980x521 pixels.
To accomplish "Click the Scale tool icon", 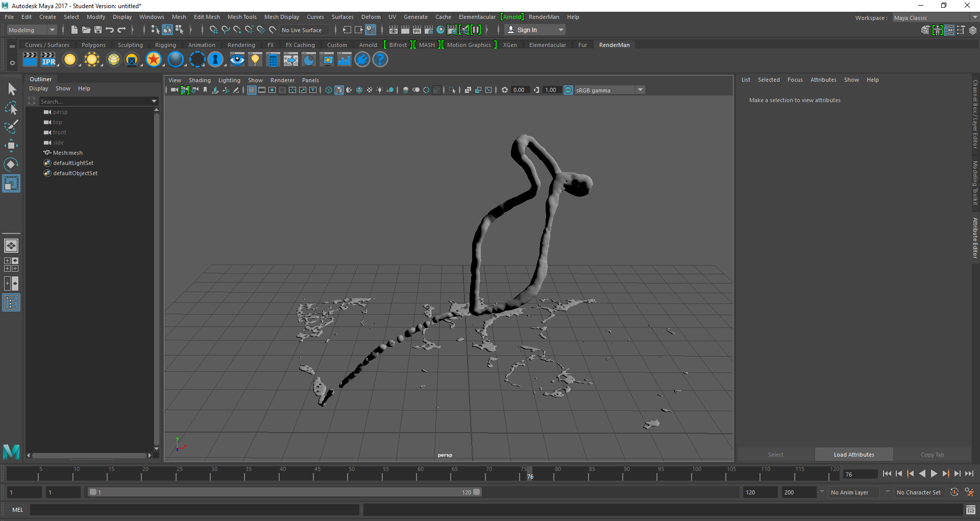I will coord(11,183).
